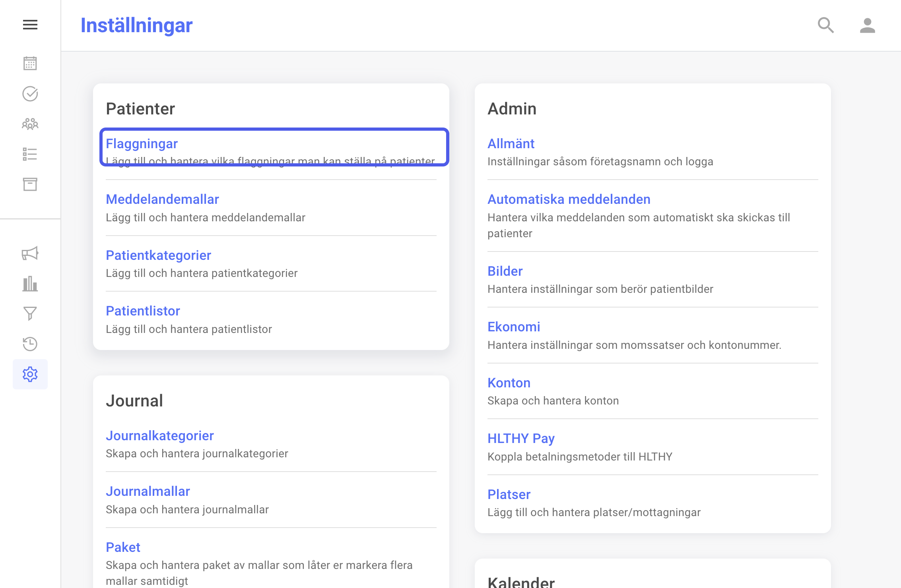The height and width of the screenshot is (588, 901).
Task: Click text 'Inställningar såsom företagsnamn och logga'
Action: pos(600,162)
